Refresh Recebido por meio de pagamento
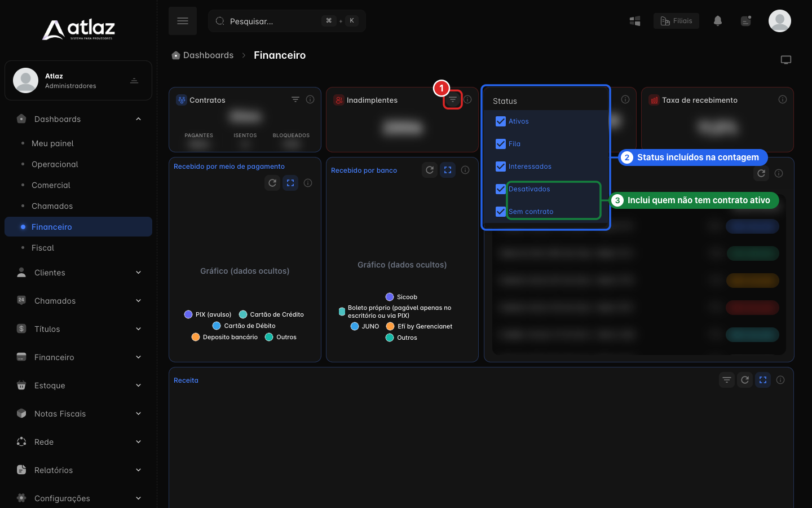 pyautogui.click(x=272, y=183)
